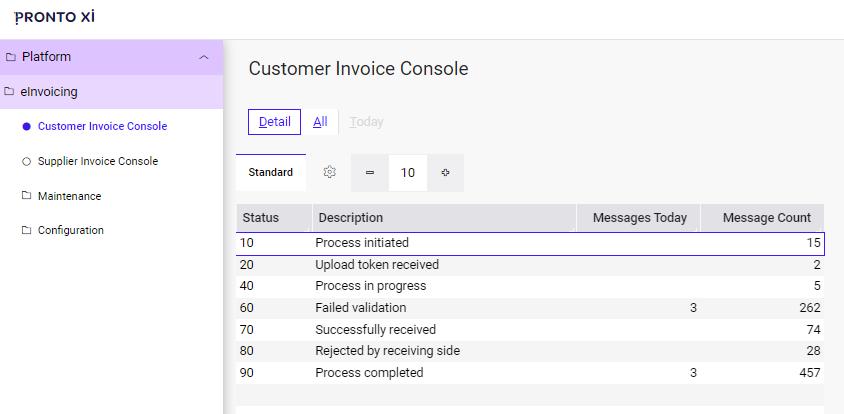Click the eInvoicing folder icon
The height and width of the screenshot is (414, 844).
[10, 92]
